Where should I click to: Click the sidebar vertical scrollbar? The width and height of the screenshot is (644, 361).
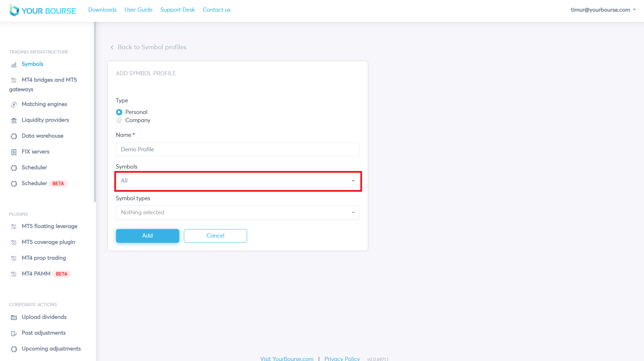[x=95, y=112]
